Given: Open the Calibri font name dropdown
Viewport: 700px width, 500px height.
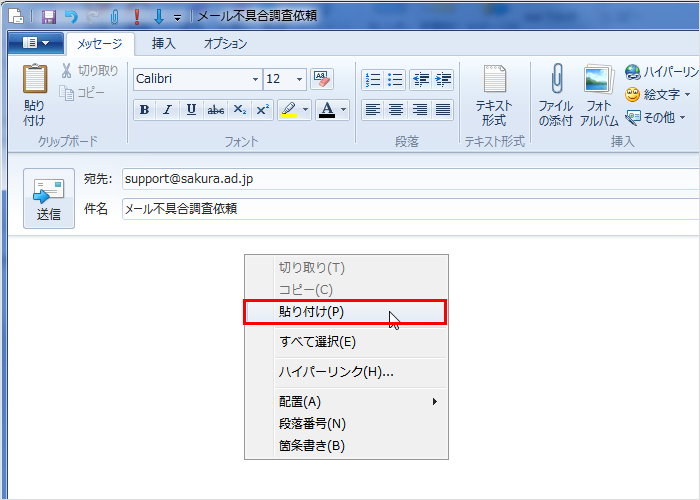Looking at the screenshot, I should [255, 79].
